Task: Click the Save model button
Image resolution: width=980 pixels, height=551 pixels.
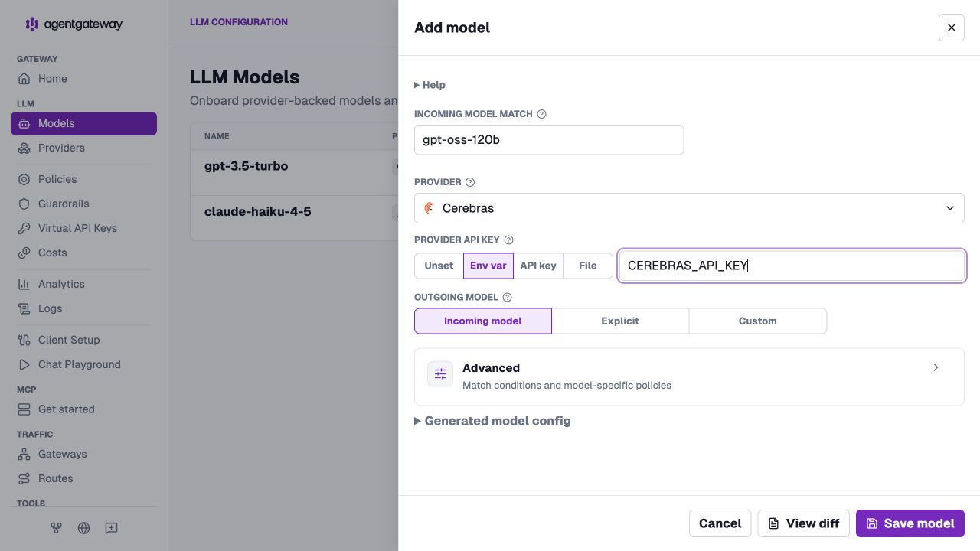Action: 910,523
